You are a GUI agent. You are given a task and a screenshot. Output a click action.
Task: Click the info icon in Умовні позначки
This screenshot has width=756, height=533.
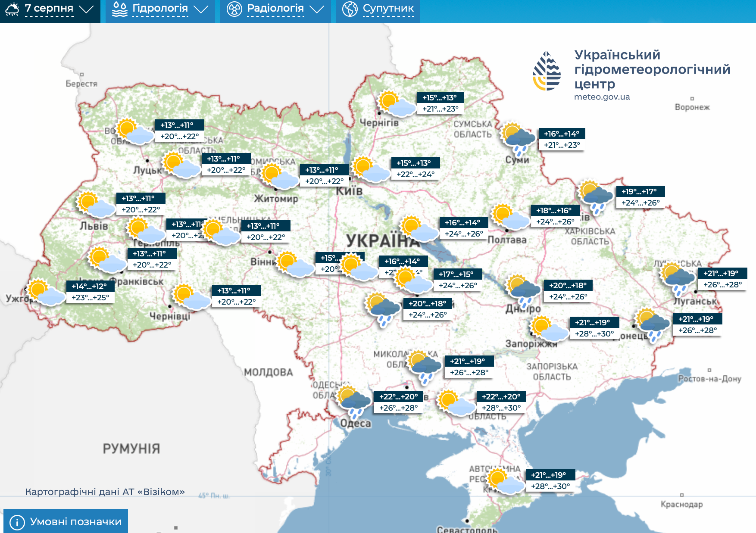(17, 522)
